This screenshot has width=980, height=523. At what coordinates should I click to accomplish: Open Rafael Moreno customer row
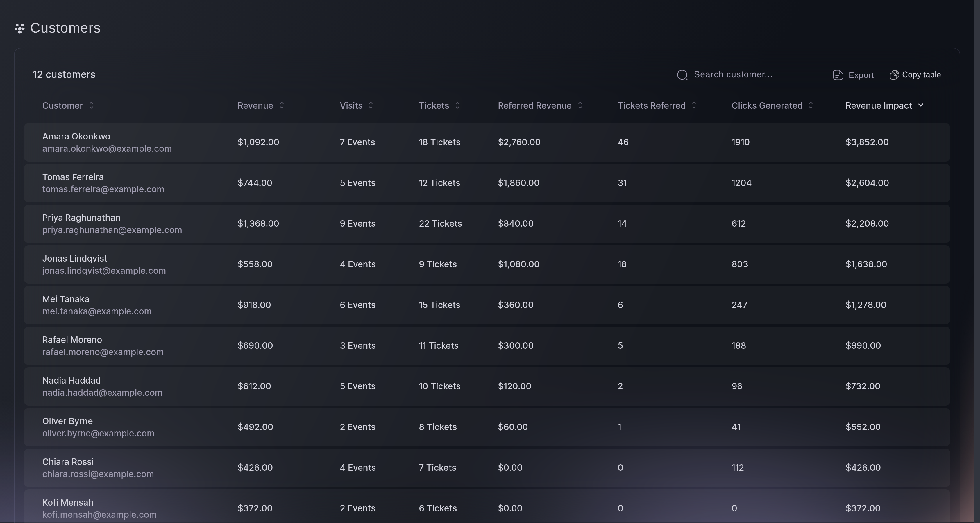click(487, 346)
